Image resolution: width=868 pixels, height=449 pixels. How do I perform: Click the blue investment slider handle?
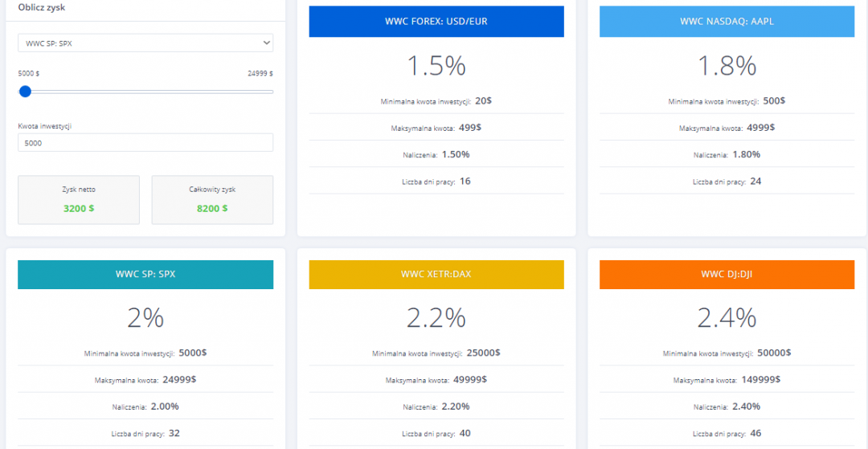[x=25, y=92]
